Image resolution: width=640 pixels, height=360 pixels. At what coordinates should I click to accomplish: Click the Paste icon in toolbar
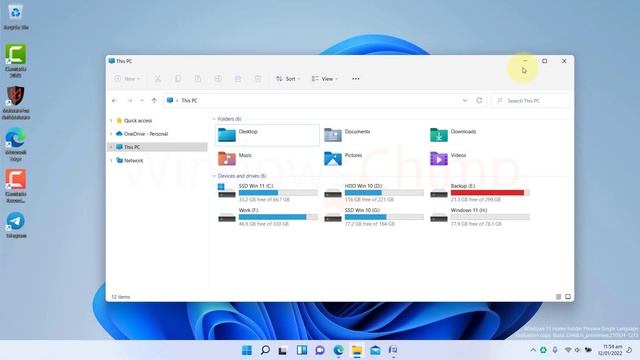[x=198, y=79]
